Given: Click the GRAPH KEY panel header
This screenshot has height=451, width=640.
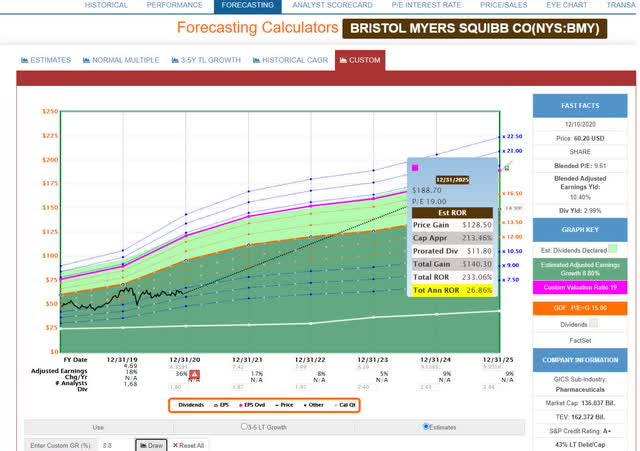Looking at the screenshot, I should point(580,230).
